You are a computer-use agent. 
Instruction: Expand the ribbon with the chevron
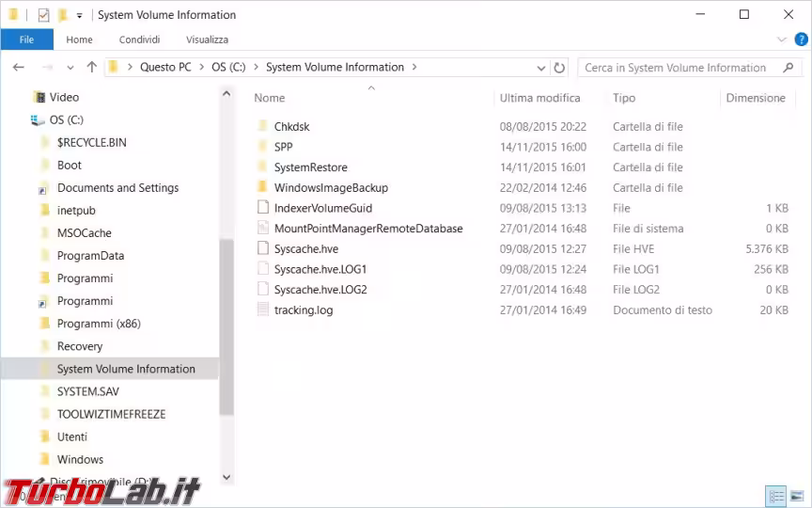pyautogui.click(x=782, y=40)
